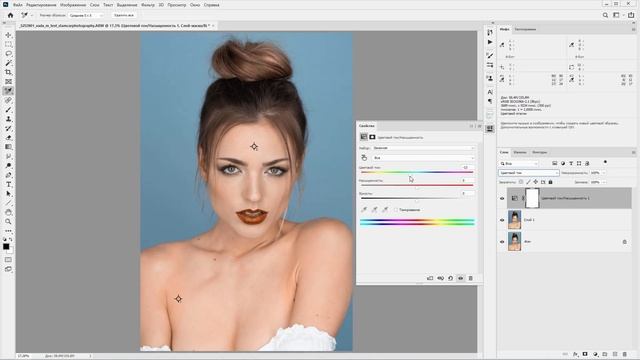The height and width of the screenshot is (360, 640).
Task: Select the Horizontal Type tool
Action: point(8,184)
